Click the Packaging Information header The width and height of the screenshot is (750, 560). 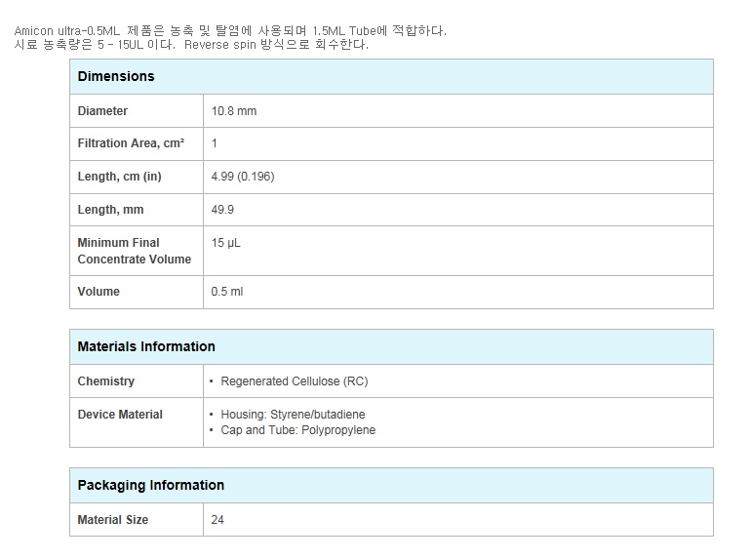click(x=150, y=485)
